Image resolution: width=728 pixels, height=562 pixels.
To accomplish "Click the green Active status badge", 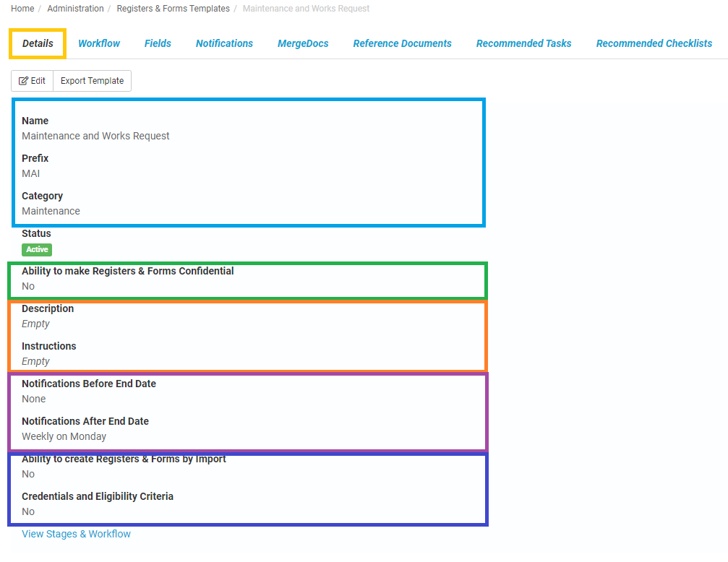I will [37, 250].
